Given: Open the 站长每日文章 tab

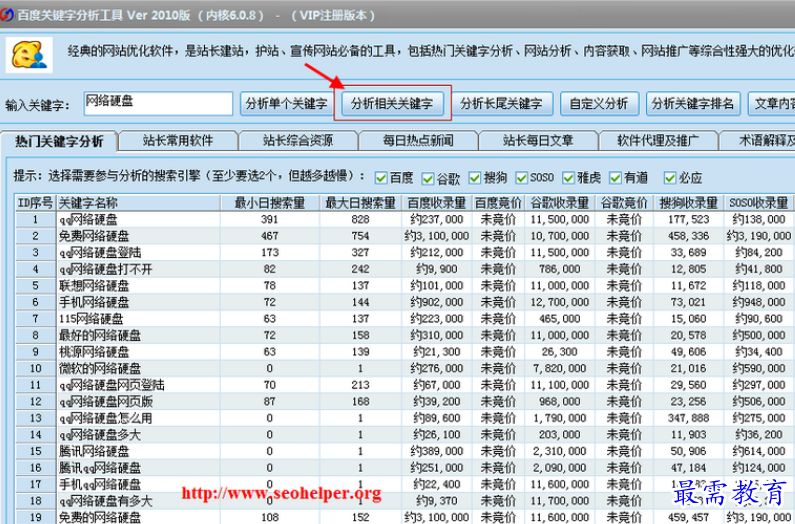Looking at the screenshot, I should [538, 141].
